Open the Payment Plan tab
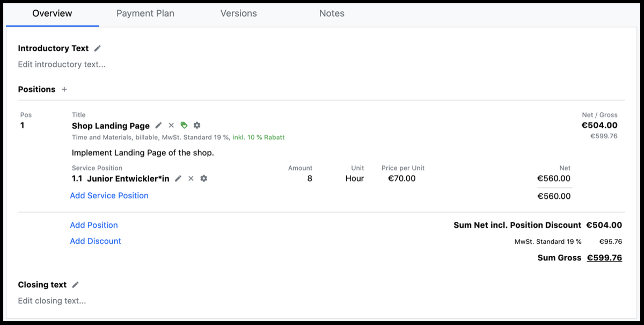Screen dimensions: 644x325 [145, 13]
